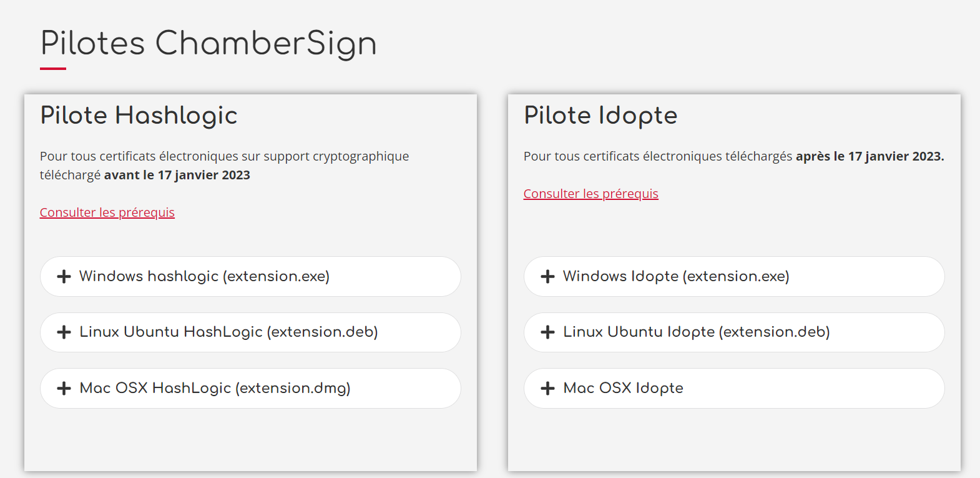This screenshot has width=980, height=478.
Task: Click the plus icon beside Mac OSX Idopte
Action: [547, 388]
